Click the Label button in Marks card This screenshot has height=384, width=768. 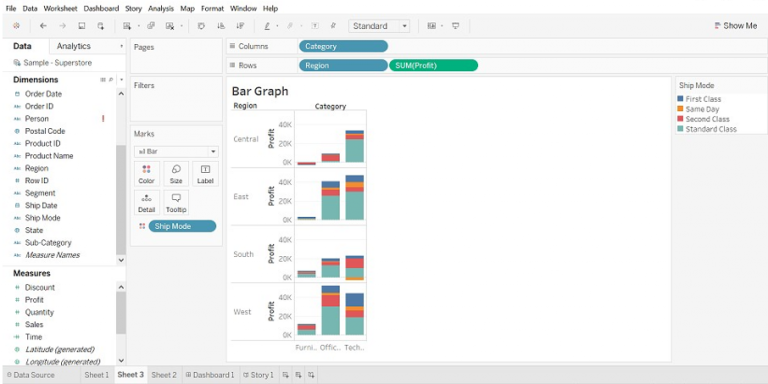[x=205, y=174]
